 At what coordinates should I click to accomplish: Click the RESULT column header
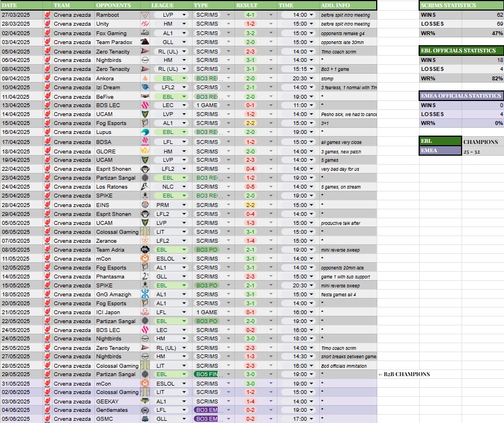tap(256, 6)
